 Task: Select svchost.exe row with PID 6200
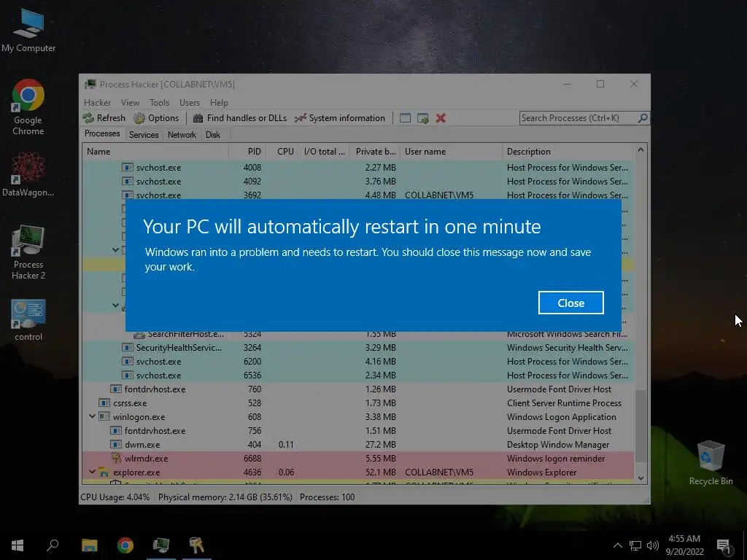click(358, 362)
